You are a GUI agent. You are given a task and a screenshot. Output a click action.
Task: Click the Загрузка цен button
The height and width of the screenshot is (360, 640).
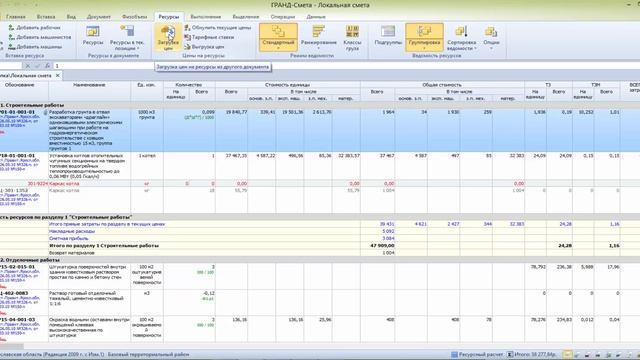(168, 37)
